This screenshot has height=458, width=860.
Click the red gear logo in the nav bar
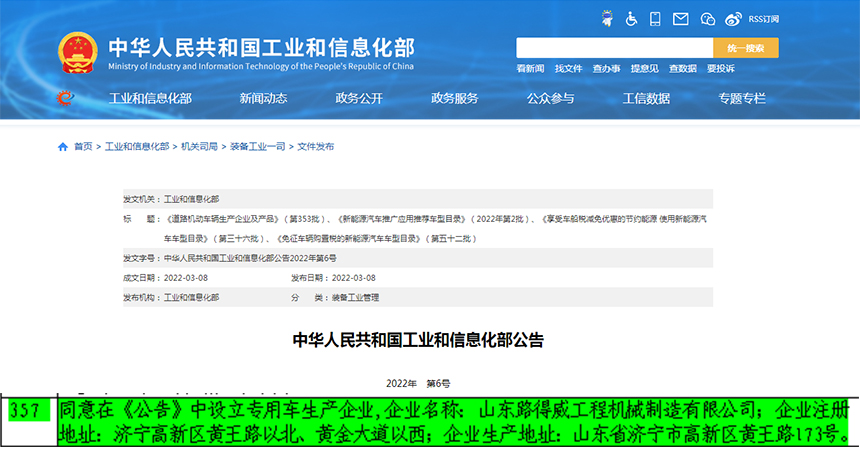(65, 98)
